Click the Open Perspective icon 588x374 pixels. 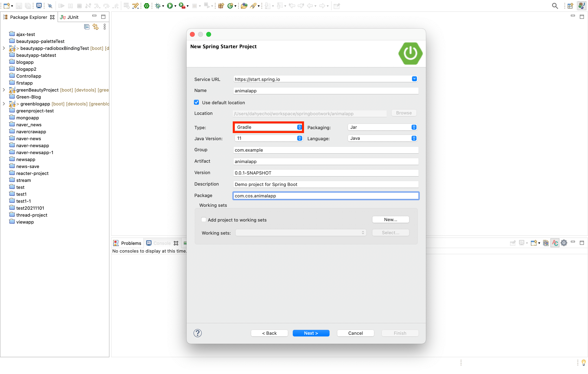coord(570,6)
